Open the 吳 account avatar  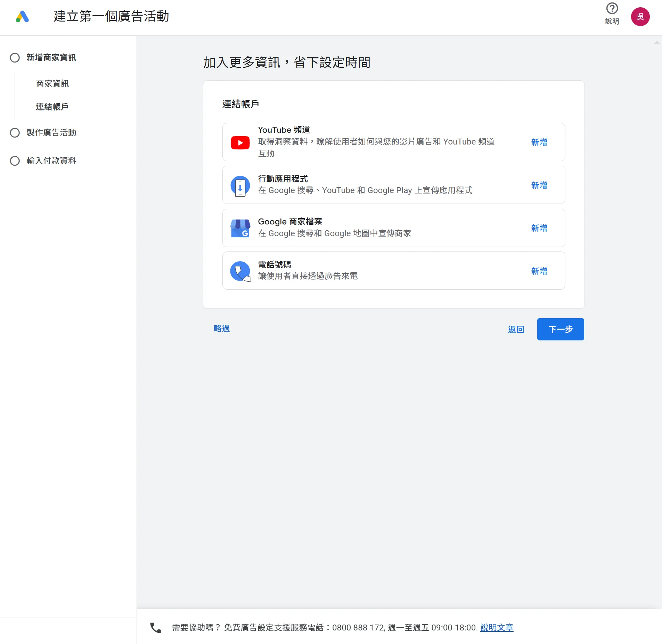point(640,17)
